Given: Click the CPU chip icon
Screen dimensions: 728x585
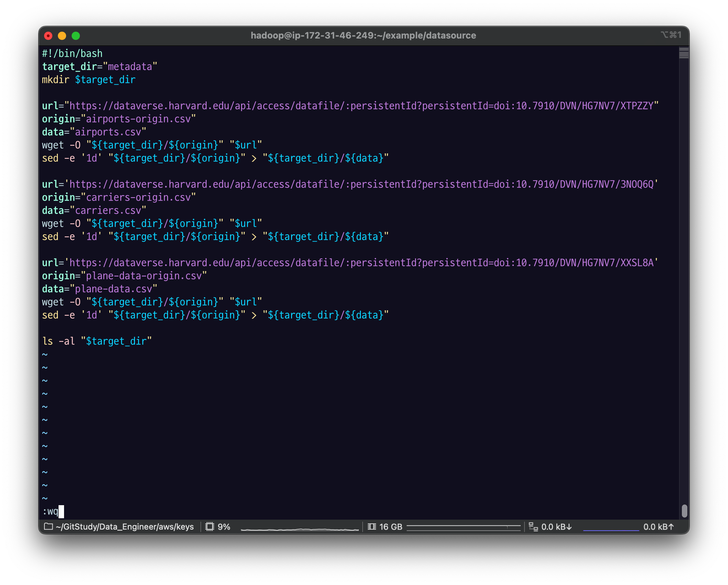Looking at the screenshot, I should point(209,526).
